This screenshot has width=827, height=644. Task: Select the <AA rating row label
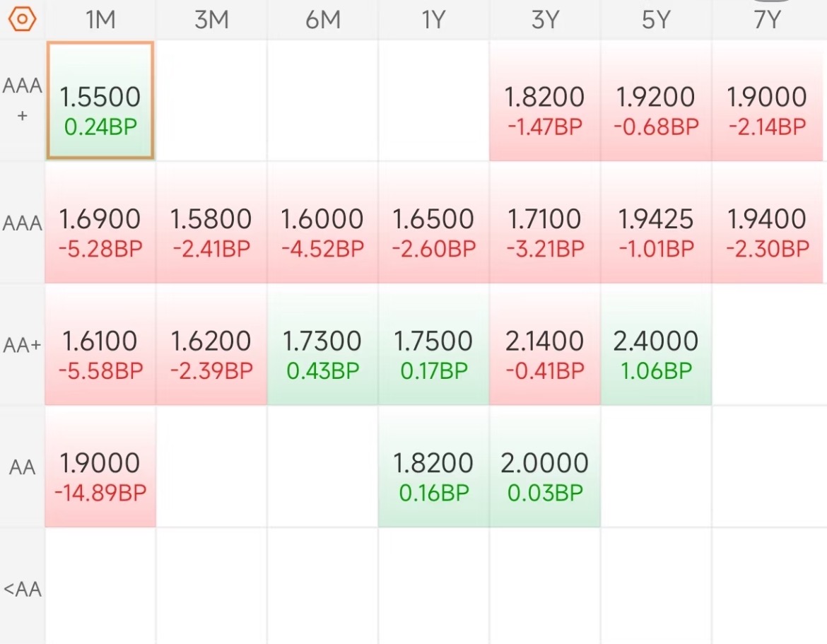point(22,589)
